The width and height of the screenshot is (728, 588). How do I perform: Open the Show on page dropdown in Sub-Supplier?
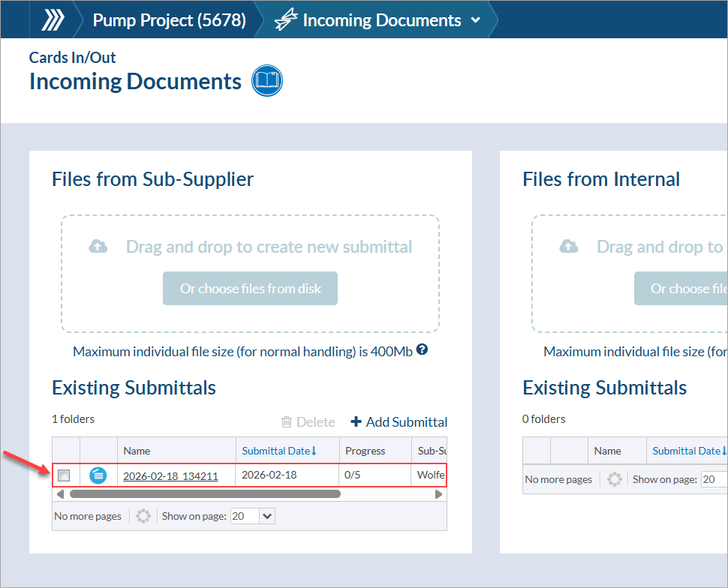click(267, 516)
